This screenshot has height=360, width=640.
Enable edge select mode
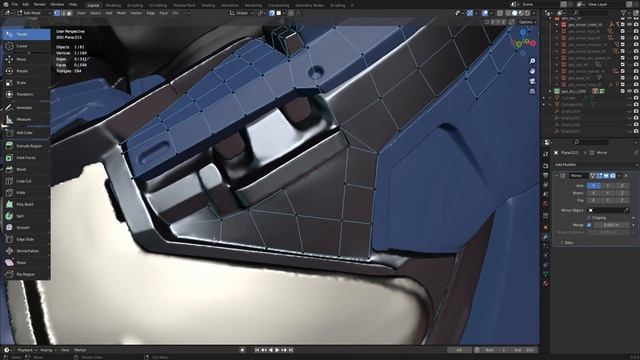click(63, 13)
